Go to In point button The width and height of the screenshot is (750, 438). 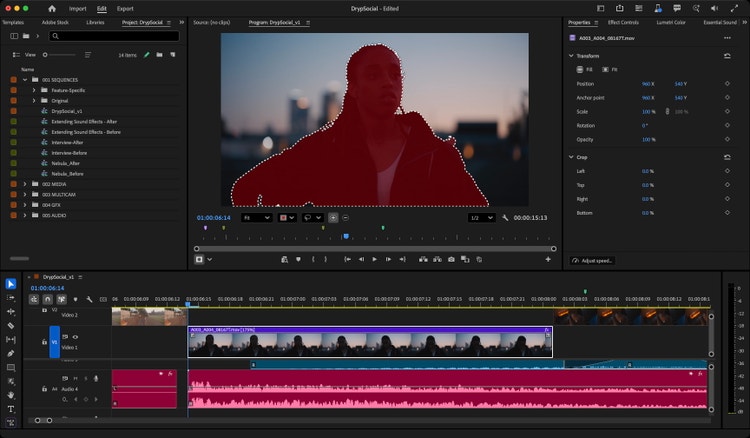(347, 259)
